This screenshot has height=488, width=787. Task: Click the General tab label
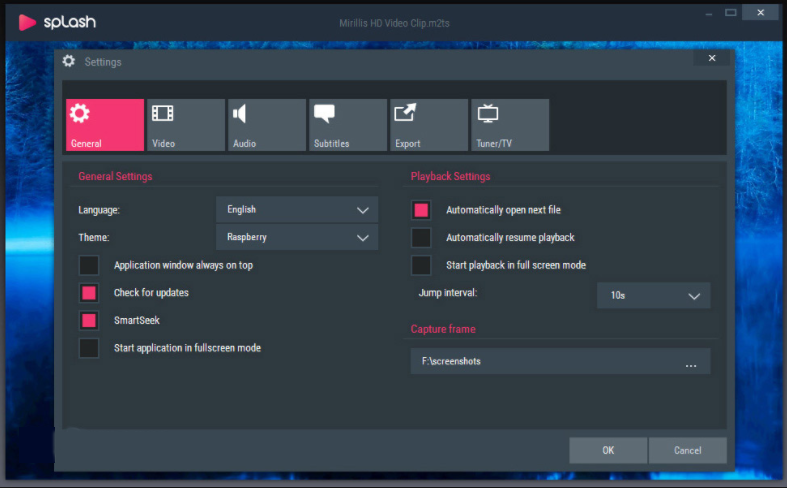(86, 144)
